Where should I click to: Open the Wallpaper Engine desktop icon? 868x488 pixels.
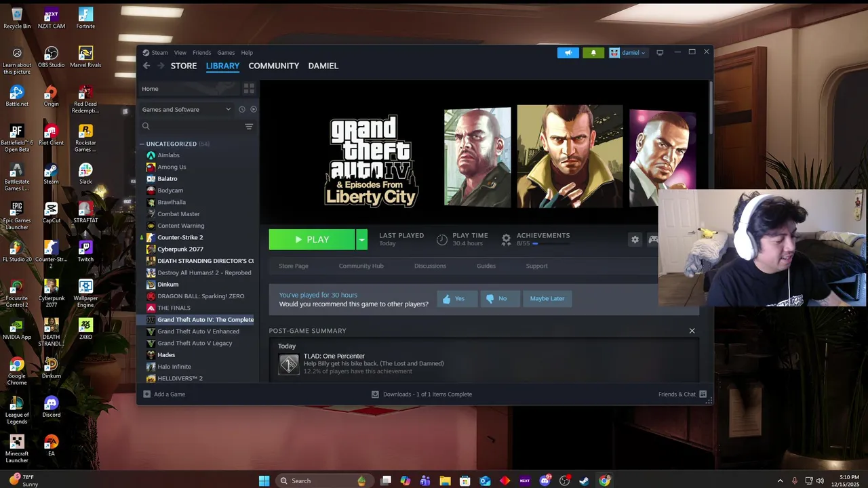[x=85, y=293]
